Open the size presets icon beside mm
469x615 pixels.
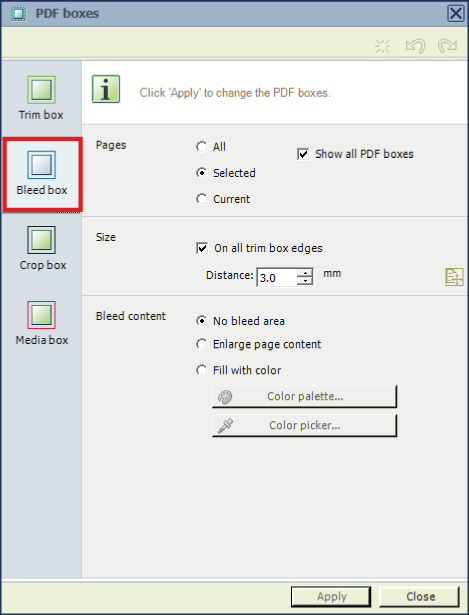click(x=454, y=277)
